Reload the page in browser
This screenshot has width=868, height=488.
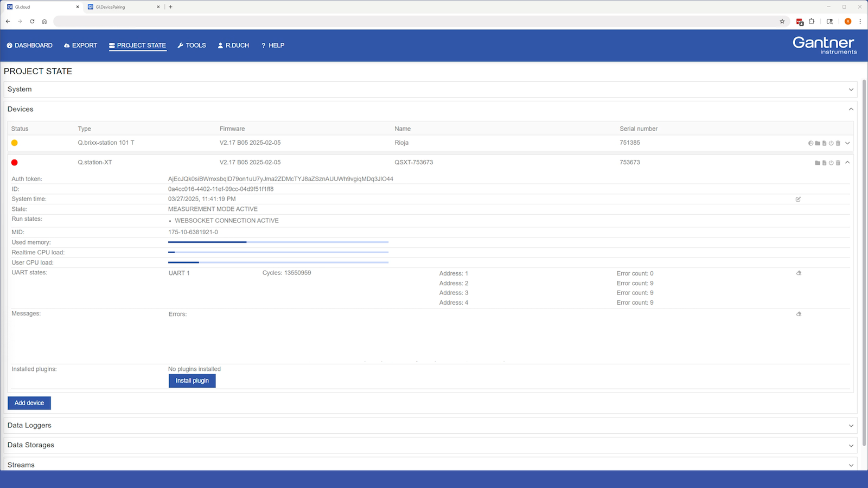coord(32,22)
